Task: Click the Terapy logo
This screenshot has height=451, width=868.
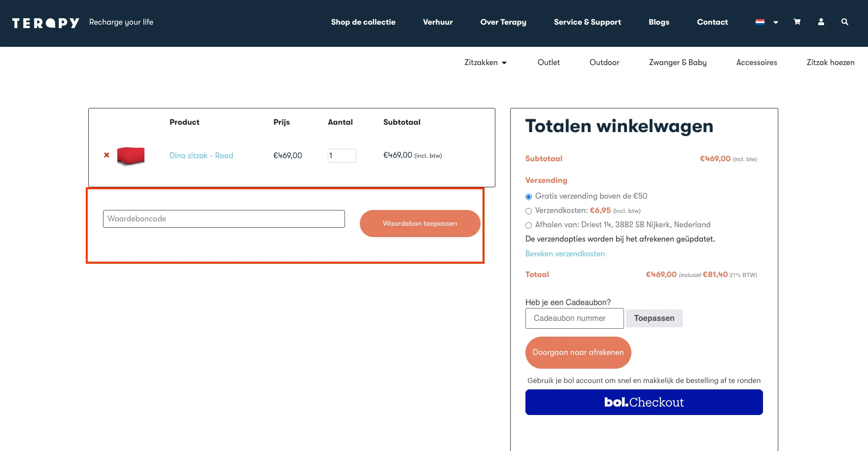Action: [46, 23]
